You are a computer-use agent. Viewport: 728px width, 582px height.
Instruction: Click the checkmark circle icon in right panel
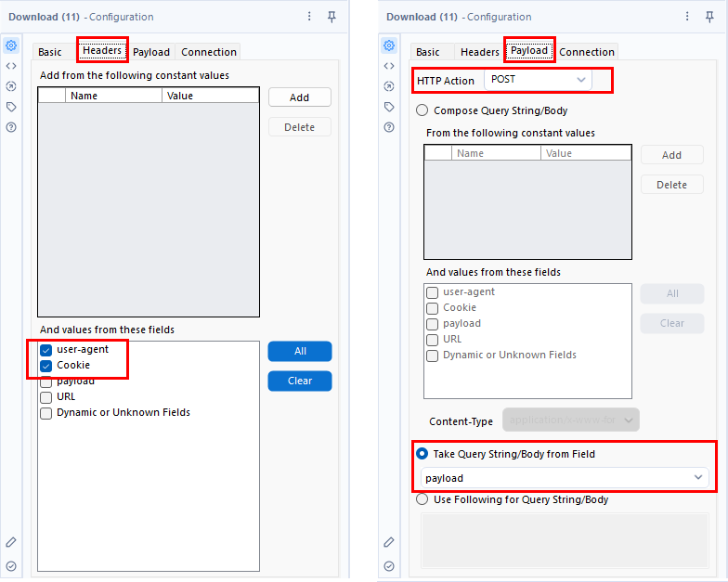[x=389, y=566]
